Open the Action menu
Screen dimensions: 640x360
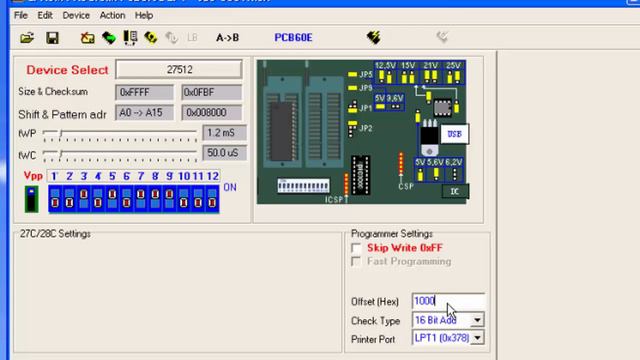click(x=112, y=16)
